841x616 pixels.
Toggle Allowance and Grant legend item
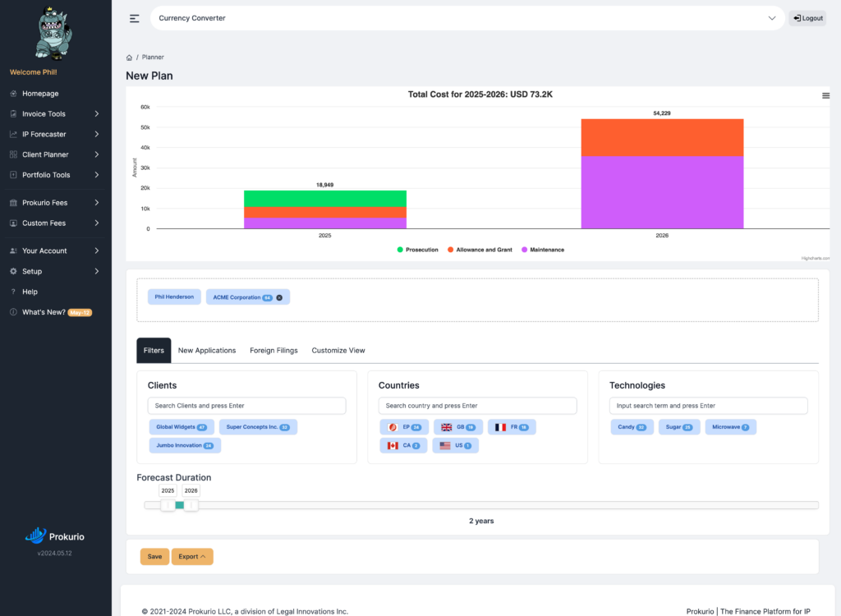click(480, 250)
